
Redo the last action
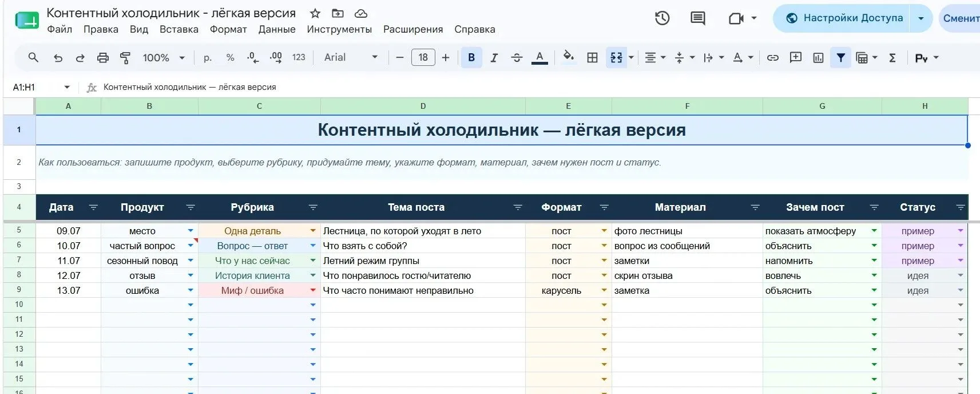(x=80, y=57)
